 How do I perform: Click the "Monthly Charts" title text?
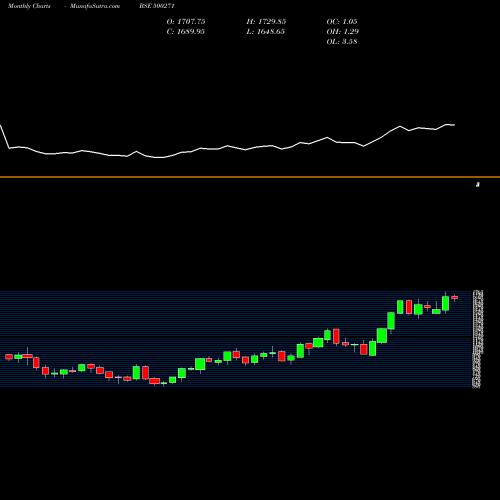point(29,6)
